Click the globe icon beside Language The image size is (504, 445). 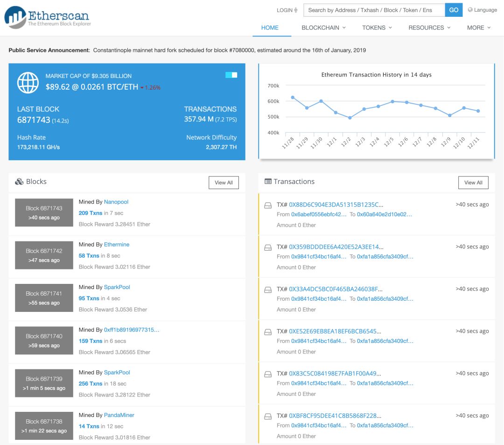tap(470, 10)
